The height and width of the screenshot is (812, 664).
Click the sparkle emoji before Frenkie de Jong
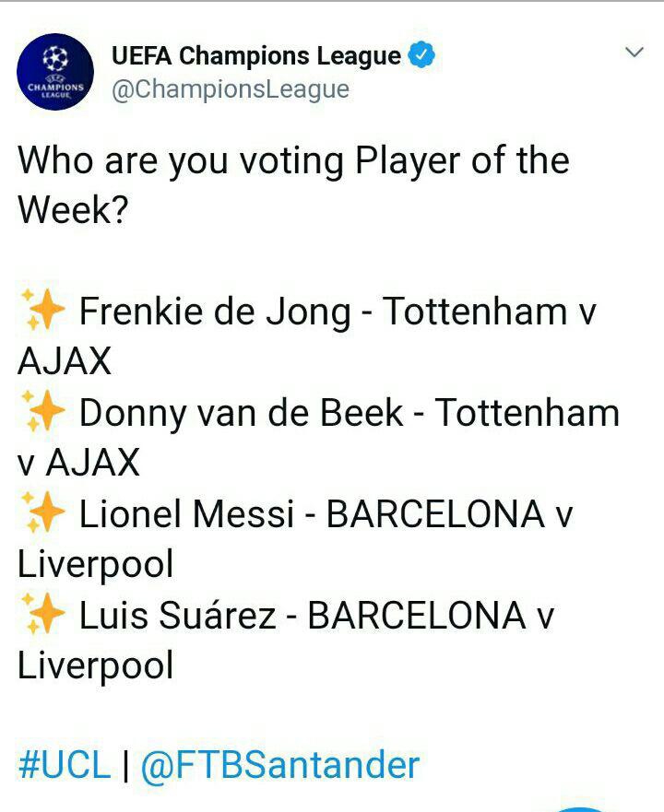[41, 312]
